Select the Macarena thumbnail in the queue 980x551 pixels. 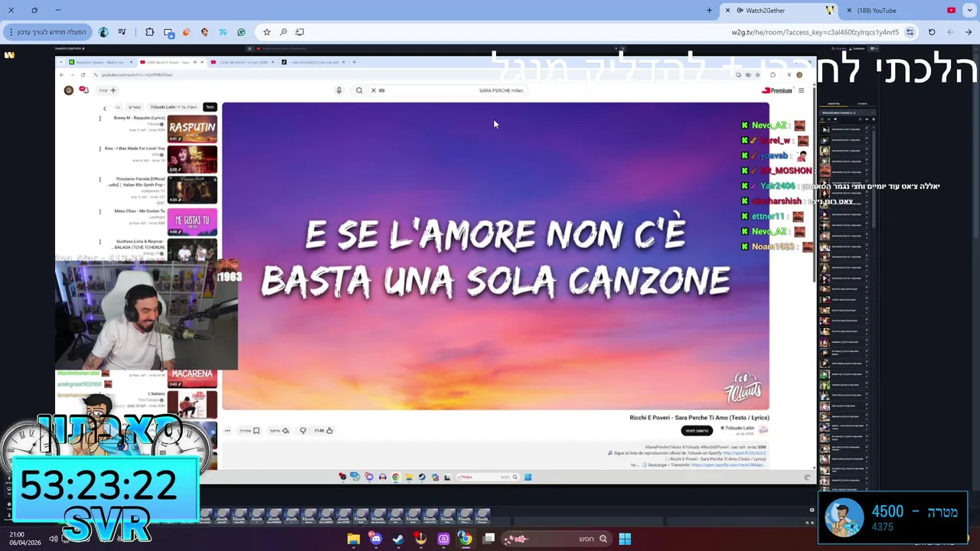click(192, 377)
